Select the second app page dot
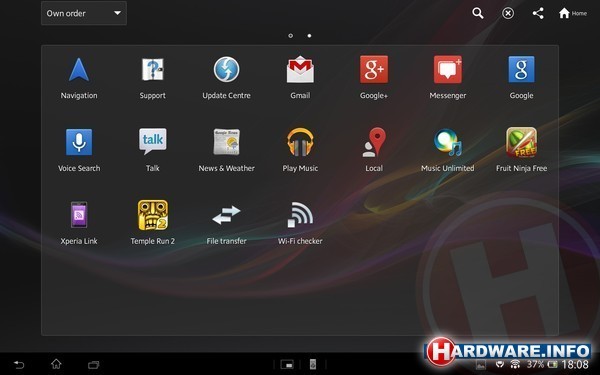 click(x=309, y=36)
